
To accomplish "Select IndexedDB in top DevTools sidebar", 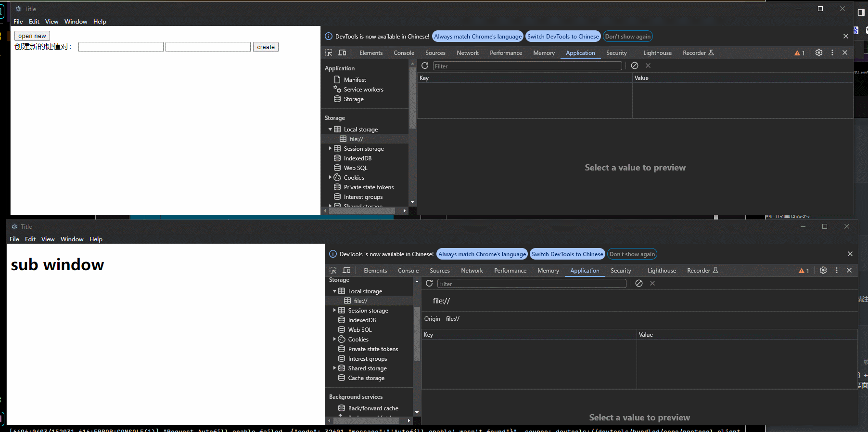I will point(357,158).
